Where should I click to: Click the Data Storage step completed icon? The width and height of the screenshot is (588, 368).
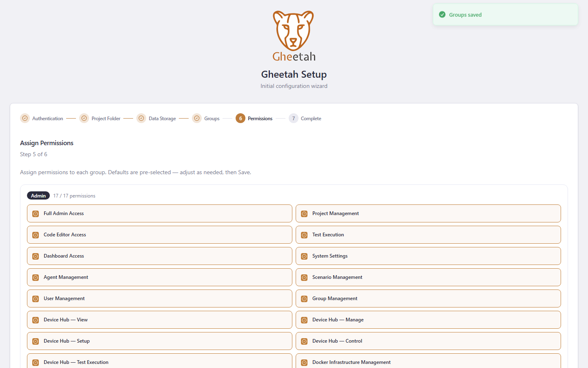tap(141, 118)
